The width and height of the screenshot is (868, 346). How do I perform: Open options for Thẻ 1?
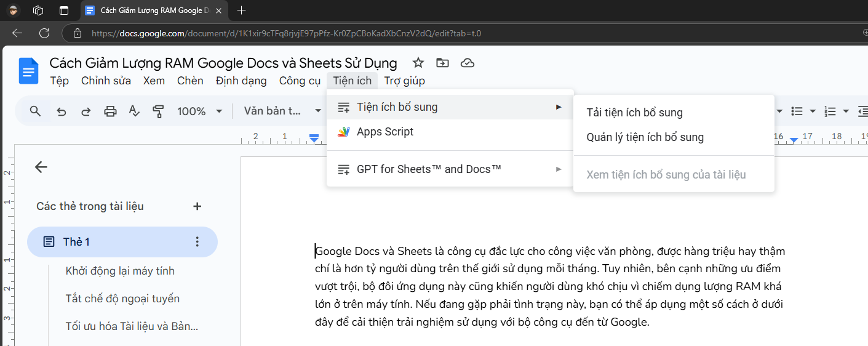197,242
